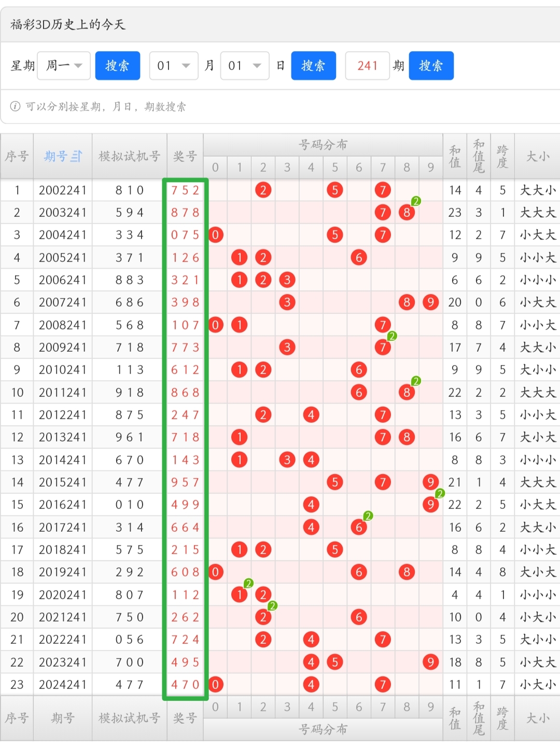560x746 pixels.
Task: Click the 序号 top column header
Action: [17, 156]
